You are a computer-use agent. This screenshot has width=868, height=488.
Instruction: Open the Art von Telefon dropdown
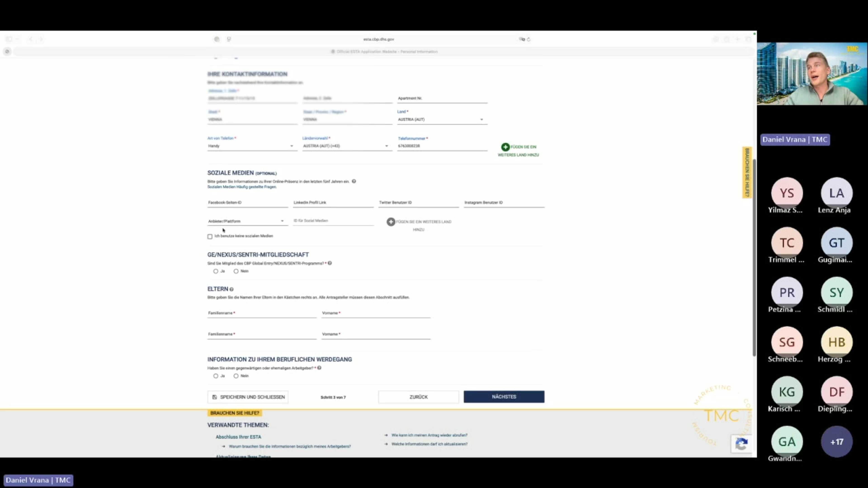252,146
